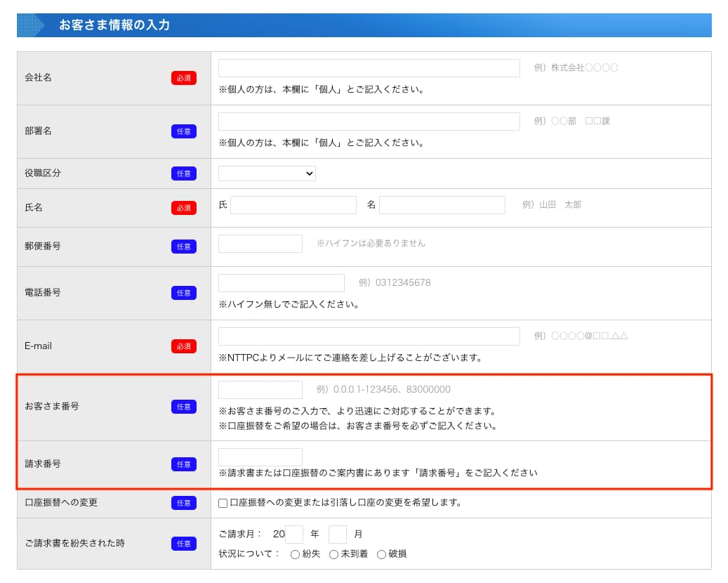Click the red 必須 badge beside 会社名
Image resolution: width=728 pixels, height=583 pixels.
[184, 78]
